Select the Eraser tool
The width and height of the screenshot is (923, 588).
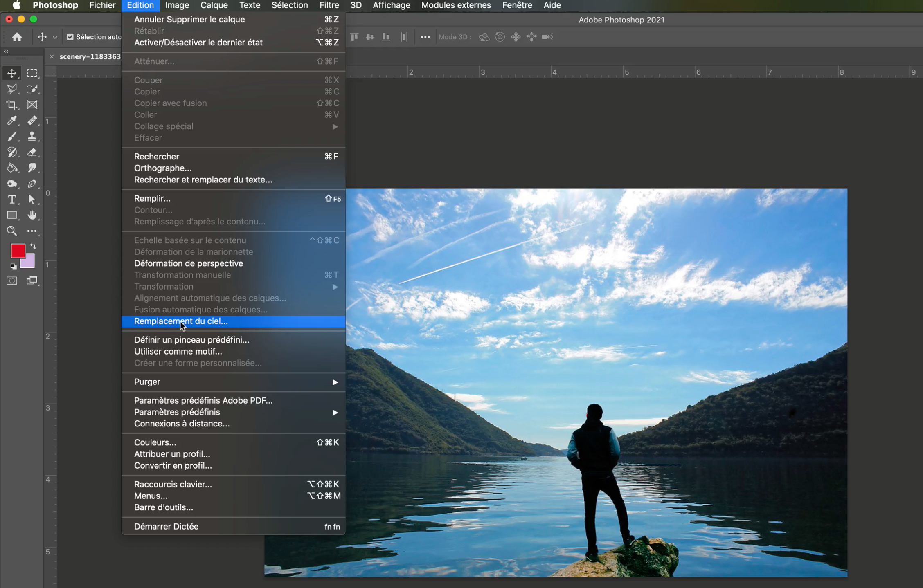32,152
